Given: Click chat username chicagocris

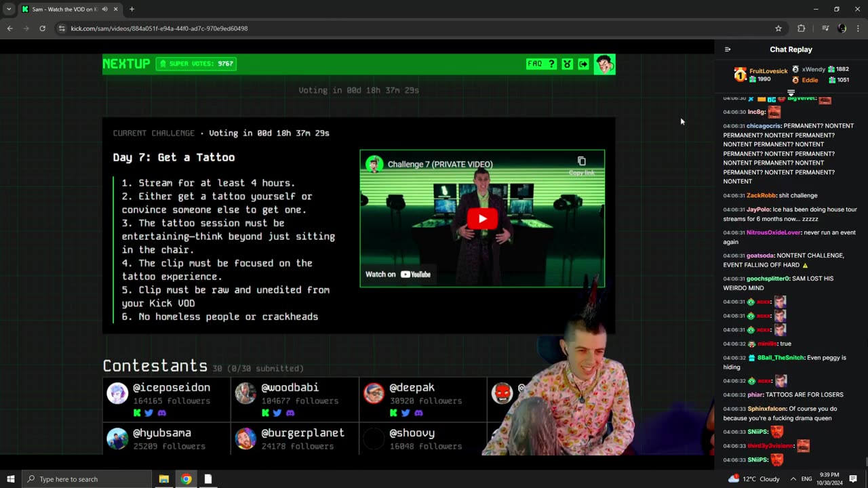Looking at the screenshot, I should (x=764, y=126).
